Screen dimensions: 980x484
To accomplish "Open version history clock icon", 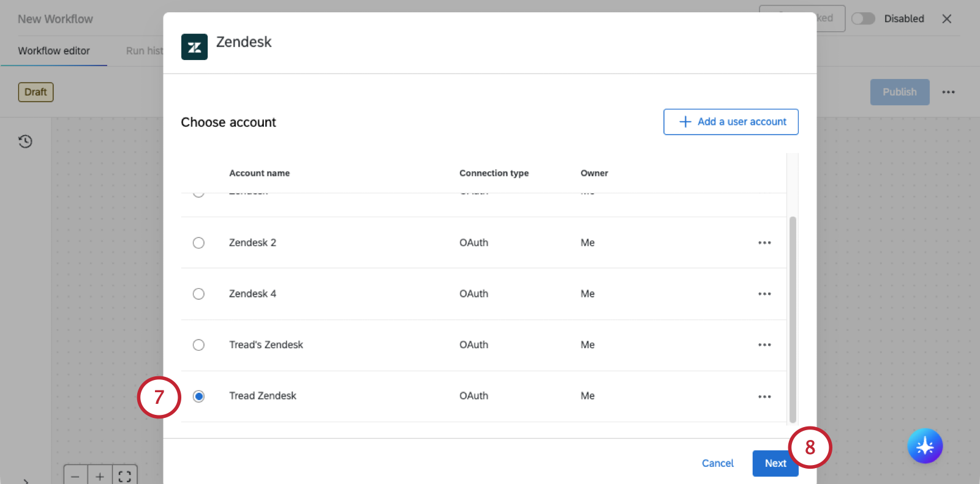I will coord(25,141).
